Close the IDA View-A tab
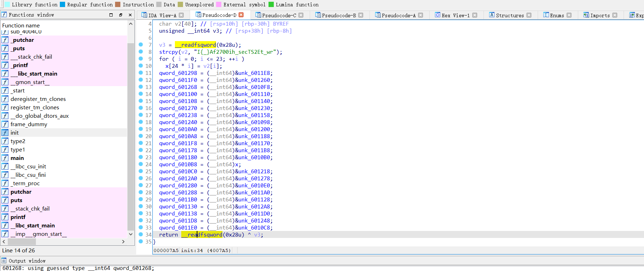Screen dimensions: 644x271 (x=181, y=15)
